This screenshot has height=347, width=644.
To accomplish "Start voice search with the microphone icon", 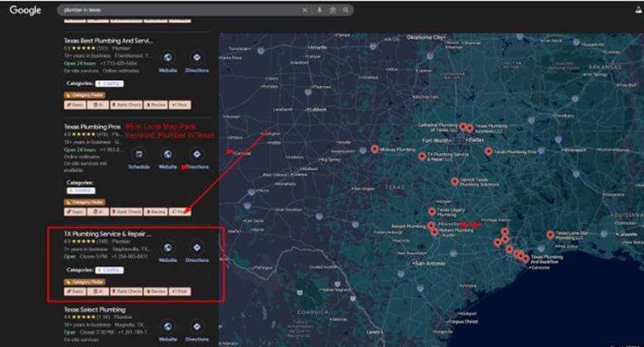I will point(319,10).
